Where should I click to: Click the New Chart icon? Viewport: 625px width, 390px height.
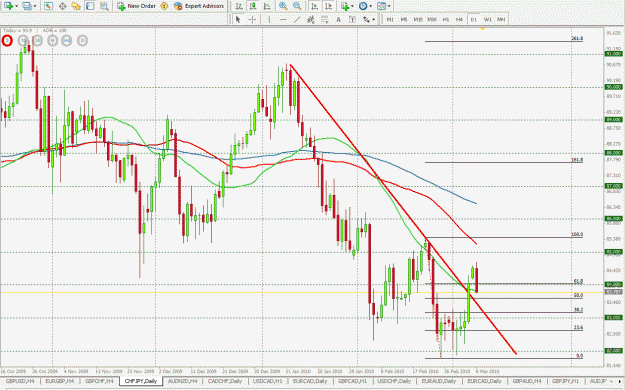pyautogui.click(x=8, y=6)
